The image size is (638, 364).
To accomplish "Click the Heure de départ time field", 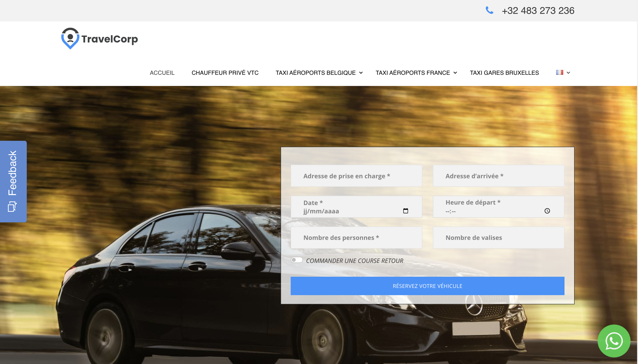I will [x=498, y=207].
